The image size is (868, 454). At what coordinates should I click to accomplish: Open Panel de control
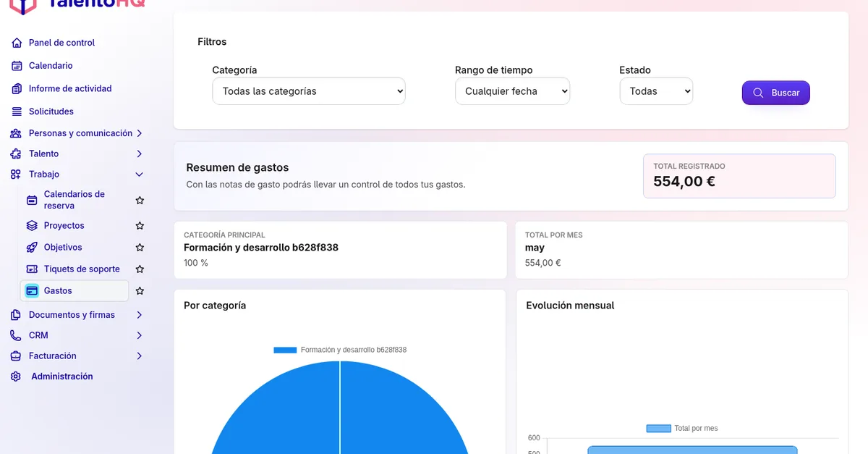(x=61, y=43)
